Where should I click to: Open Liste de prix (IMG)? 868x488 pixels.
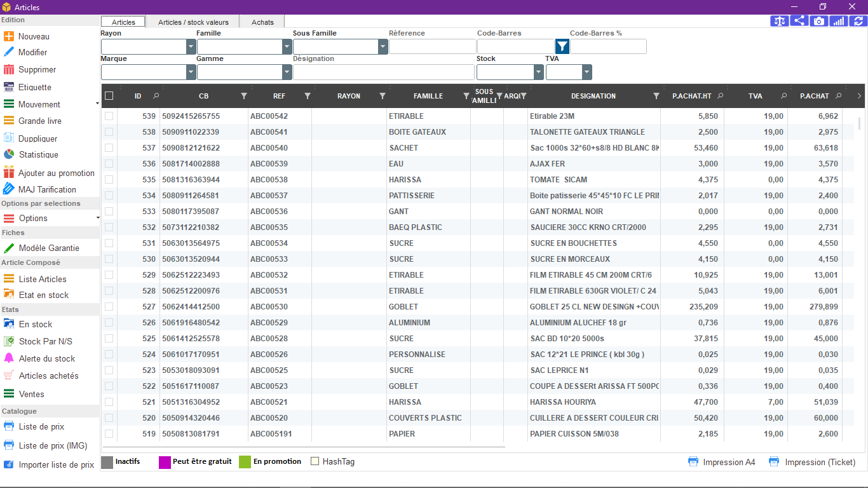(45, 445)
